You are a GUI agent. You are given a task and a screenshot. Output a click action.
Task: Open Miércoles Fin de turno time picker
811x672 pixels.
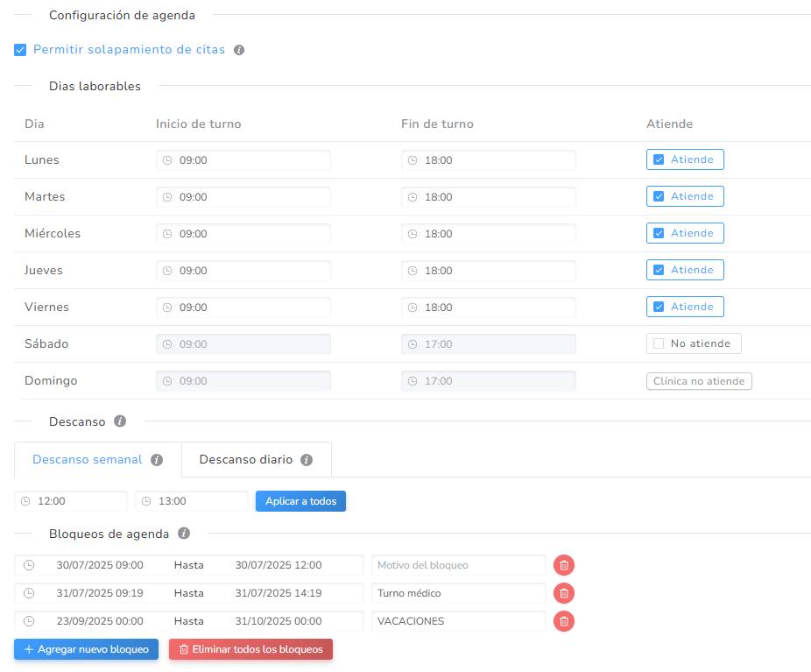point(488,234)
